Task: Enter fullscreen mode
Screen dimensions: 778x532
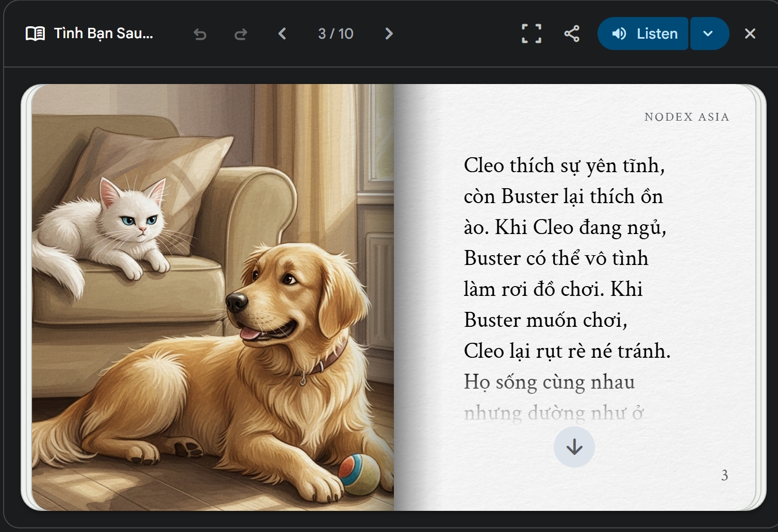Action: click(532, 34)
